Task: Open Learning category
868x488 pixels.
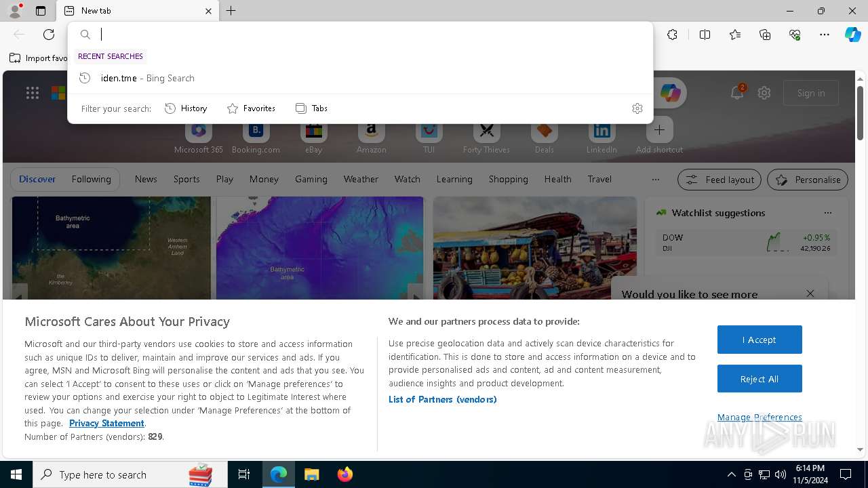Action: pos(454,179)
